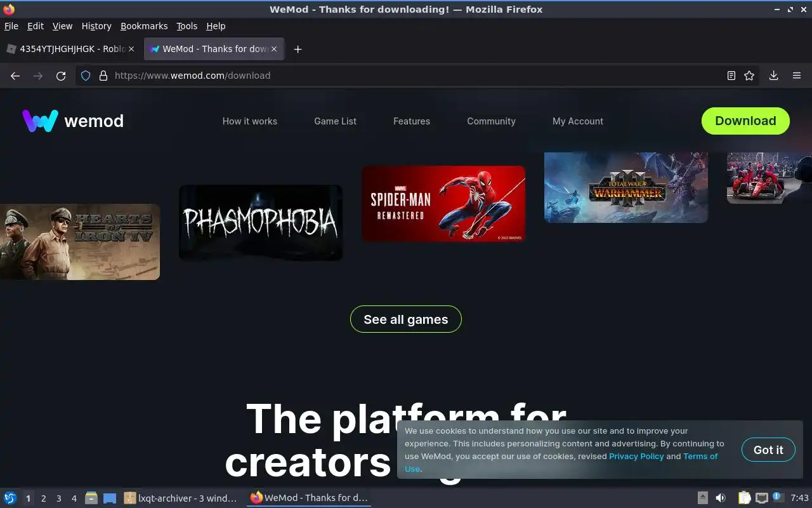Open Total War Warhammer III card
This screenshot has width=812, height=508.
tap(626, 187)
